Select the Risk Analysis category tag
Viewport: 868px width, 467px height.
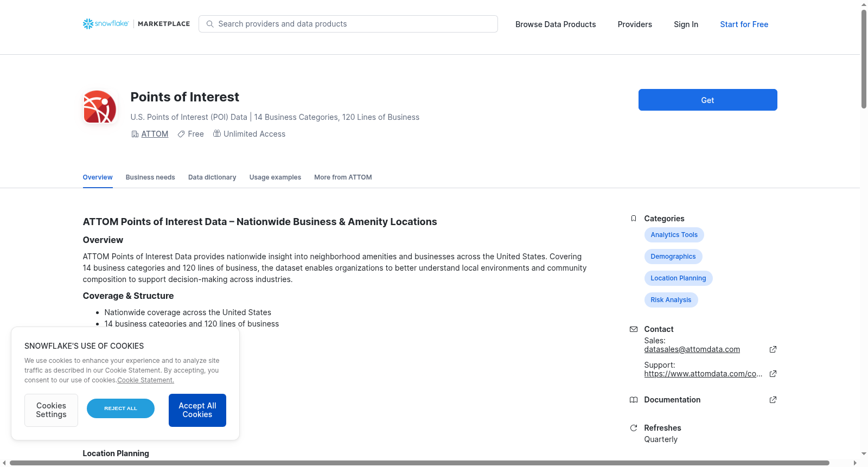(671, 300)
